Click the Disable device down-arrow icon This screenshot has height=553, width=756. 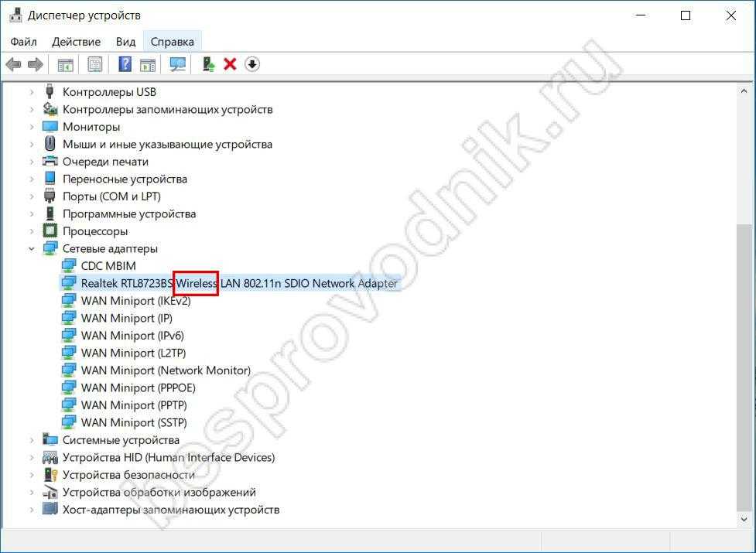coord(251,64)
